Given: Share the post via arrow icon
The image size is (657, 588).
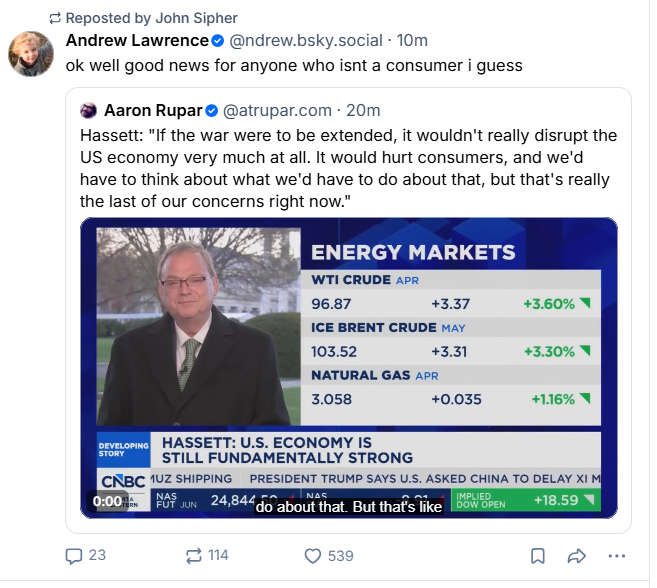Looking at the screenshot, I should 577,556.
